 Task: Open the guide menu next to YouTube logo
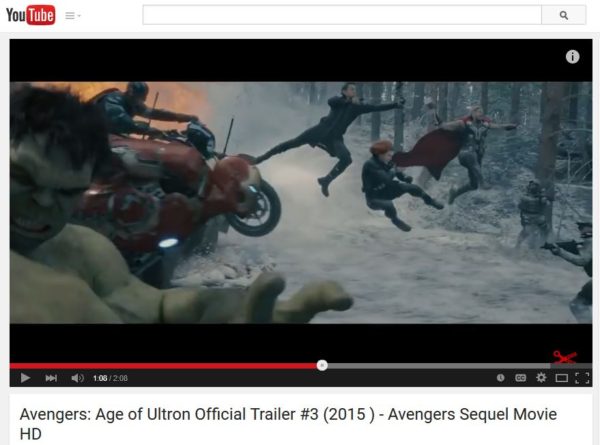(73, 16)
